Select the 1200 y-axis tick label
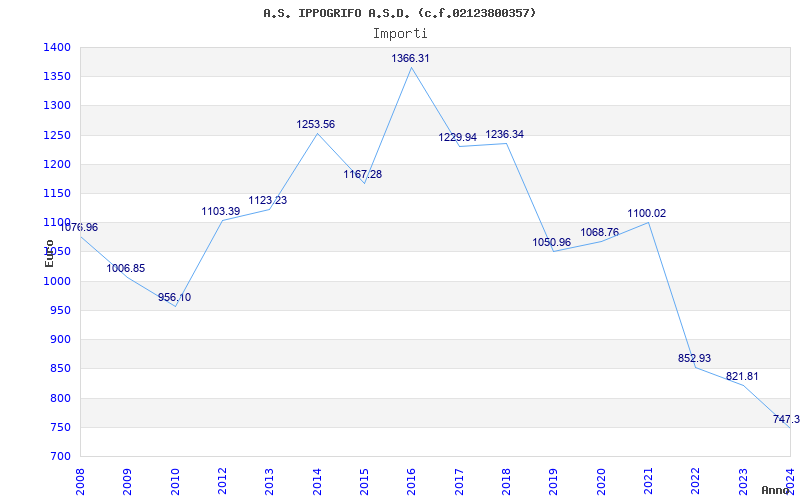This screenshot has height=500, width=800. tap(57, 164)
